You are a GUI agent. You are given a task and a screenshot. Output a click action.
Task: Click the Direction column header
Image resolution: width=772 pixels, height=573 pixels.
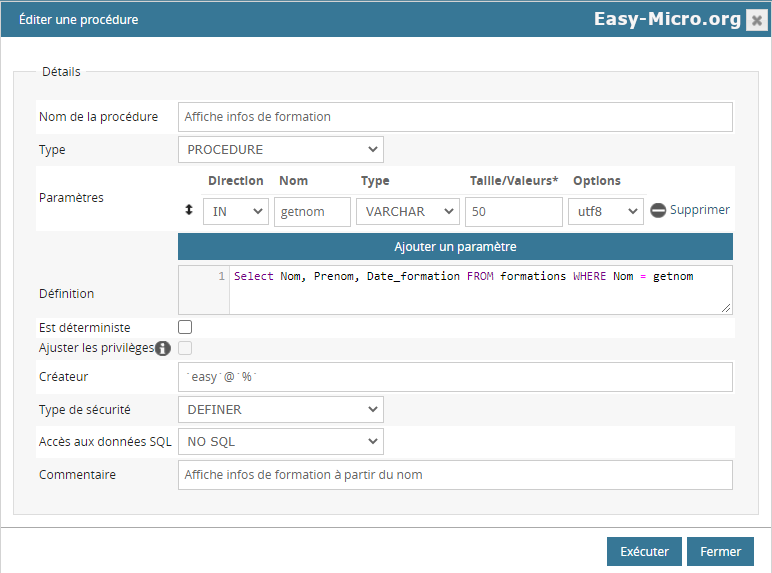235,181
